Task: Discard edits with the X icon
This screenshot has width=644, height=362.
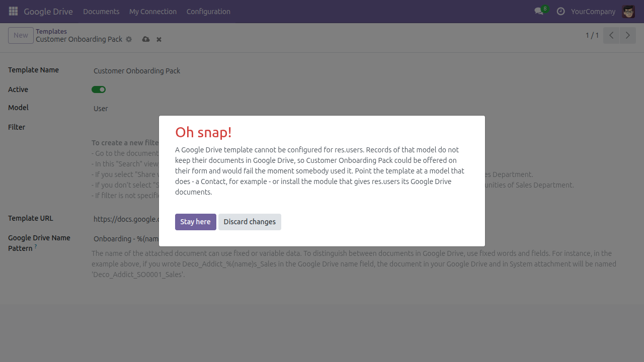Action: 159,39
